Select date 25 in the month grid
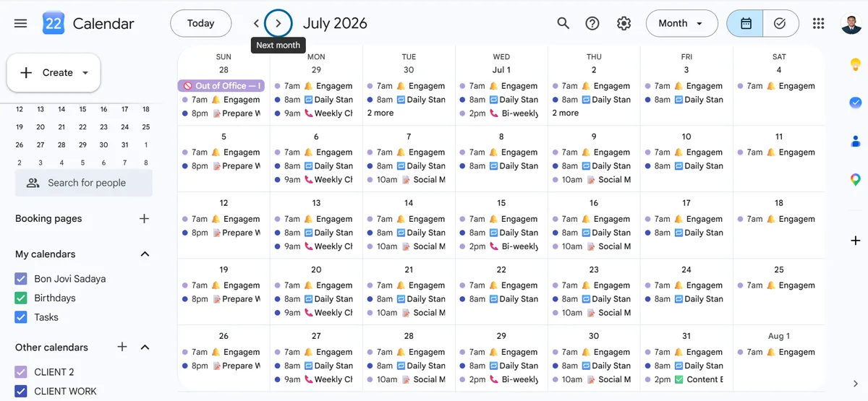This screenshot has width=868, height=401. pyautogui.click(x=779, y=270)
